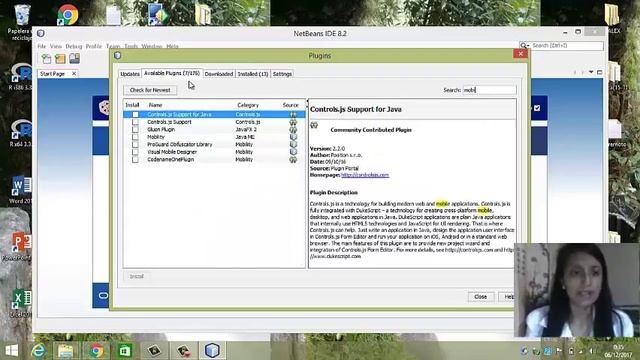Select the 'Gluon Plugin' row
This screenshot has height=360, width=640.
coord(214,129)
